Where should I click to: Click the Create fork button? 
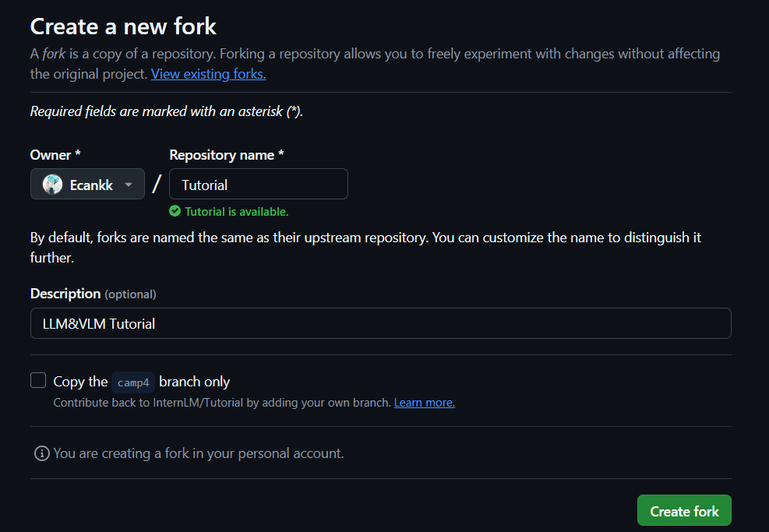tap(684, 510)
